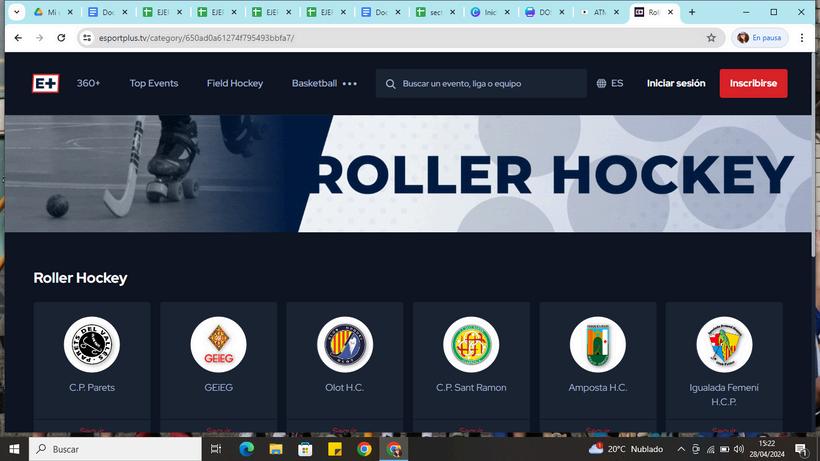Open the GEIEG team logo
820x461 pixels.
click(x=219, y=344)
